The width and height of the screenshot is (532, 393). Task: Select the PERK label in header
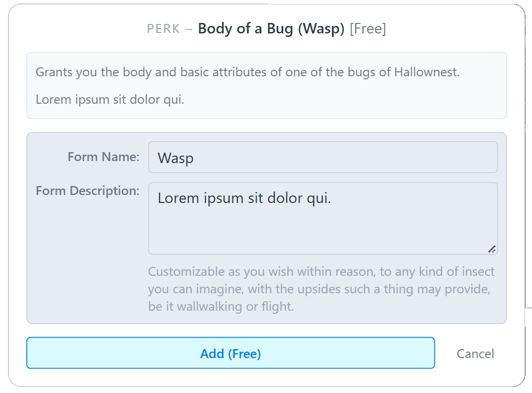tap(163, 29)
